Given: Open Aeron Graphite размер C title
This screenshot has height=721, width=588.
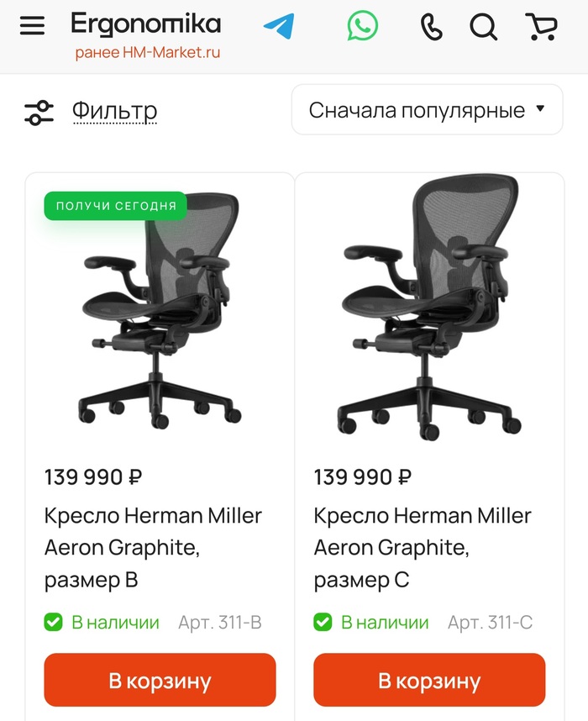Looking at the screenshot, I should 423,547.
